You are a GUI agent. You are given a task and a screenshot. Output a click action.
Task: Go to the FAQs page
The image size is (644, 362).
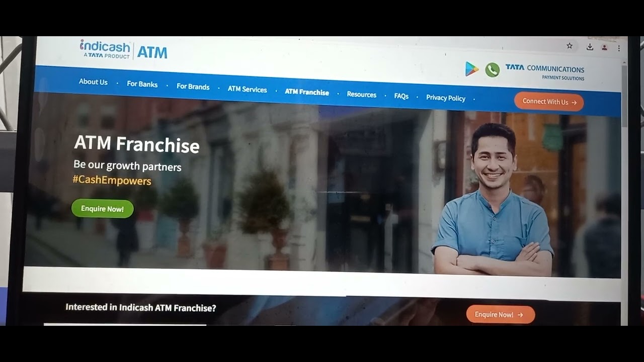(401, 96)
